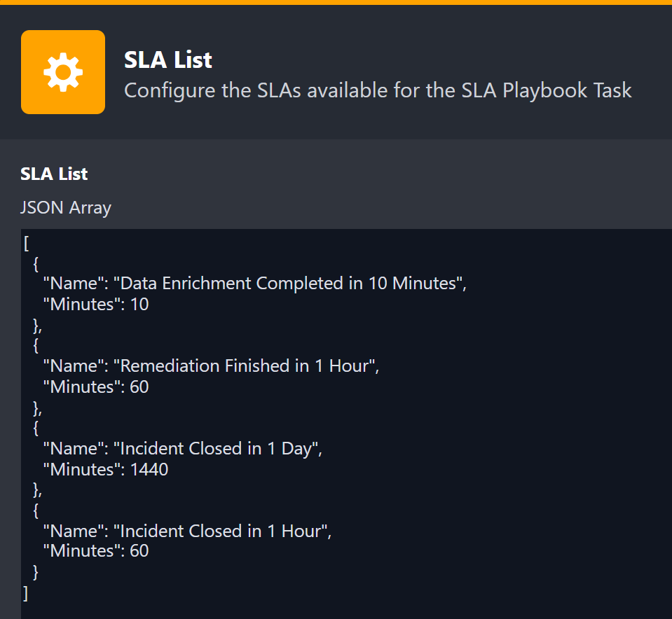Click the SLA List page title

[168, 60]
